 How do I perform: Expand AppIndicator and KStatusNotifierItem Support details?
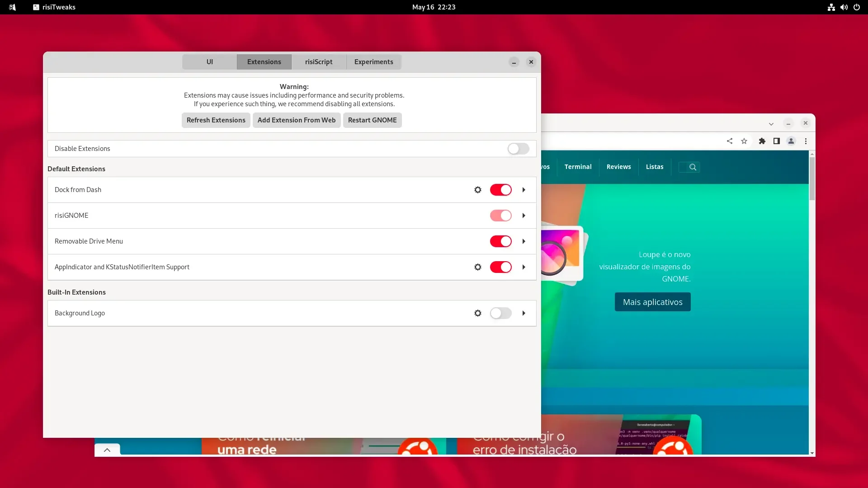point(524,267)
